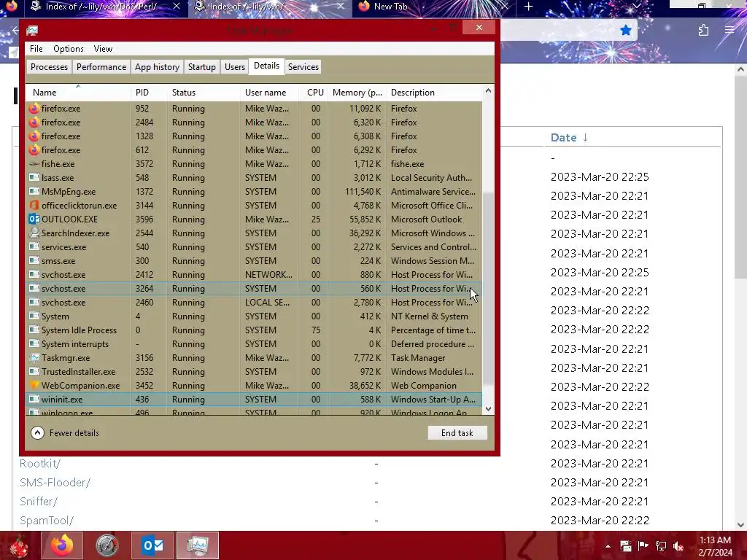
Task: Click the Task Manager vertical scrollbar thumb
Action: pos(488,288)
